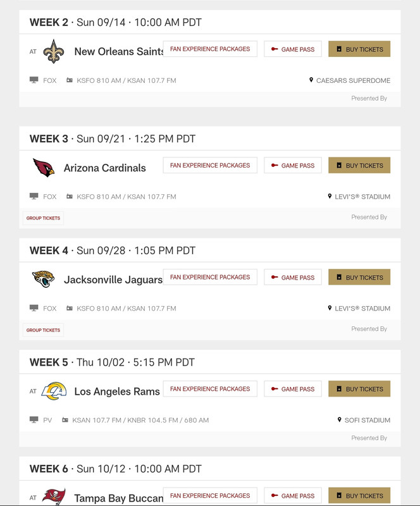Click the Jacksonville Jaguars logo

click(44, 279)
